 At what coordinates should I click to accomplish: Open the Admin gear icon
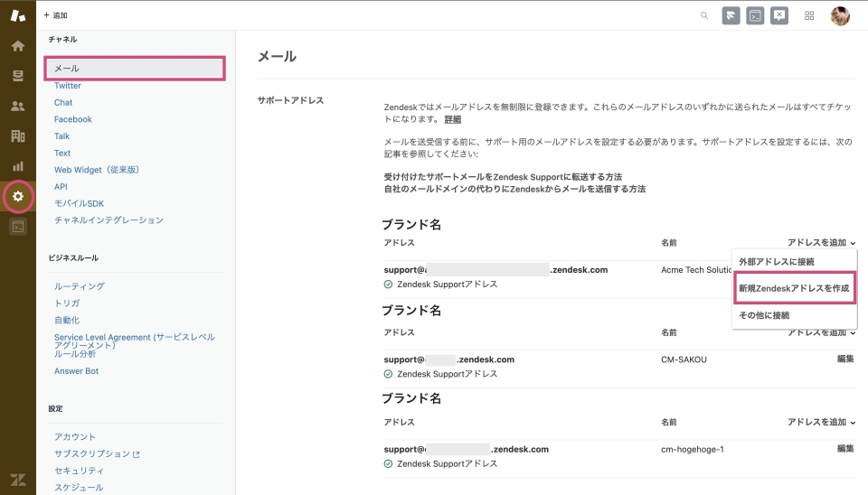[18, 196]
